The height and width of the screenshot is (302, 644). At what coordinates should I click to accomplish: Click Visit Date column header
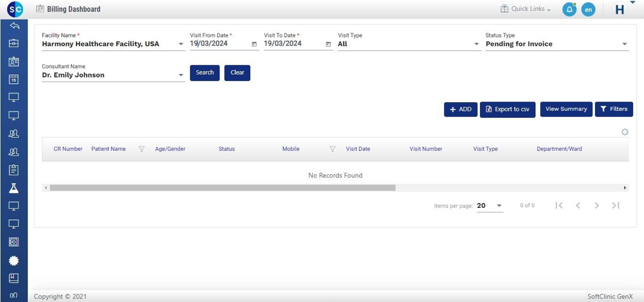(358, 149)
